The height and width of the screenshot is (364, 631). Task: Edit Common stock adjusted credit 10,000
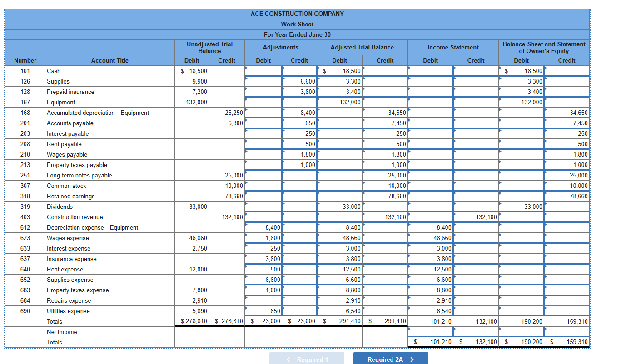coord(385,186)
